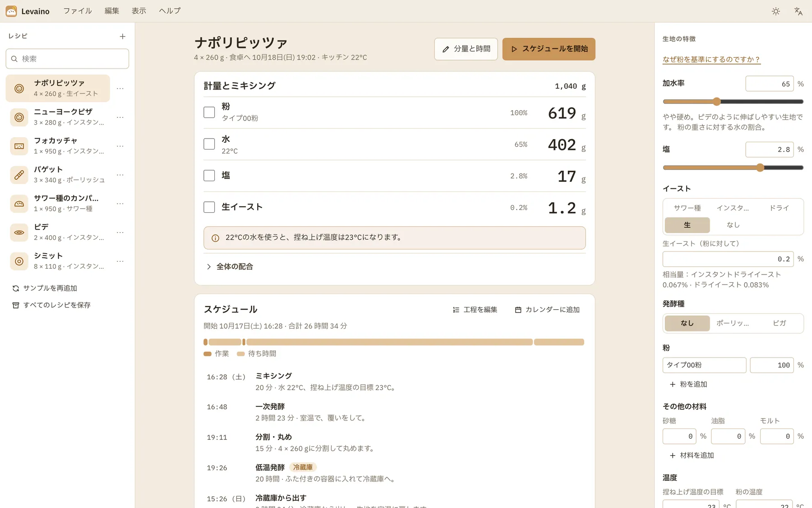Image resolution: width=812 pixels, height=508 pixels.
Task: Click the 加水率 percentage input field
Action: click(x=770, y=84)
